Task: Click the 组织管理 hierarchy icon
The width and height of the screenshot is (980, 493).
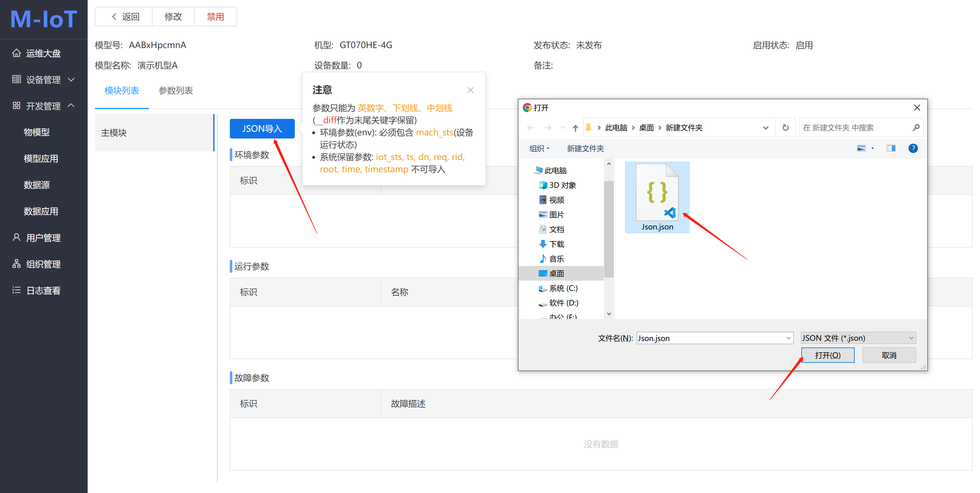Action: pyautogui.click(x=16, y=264)
